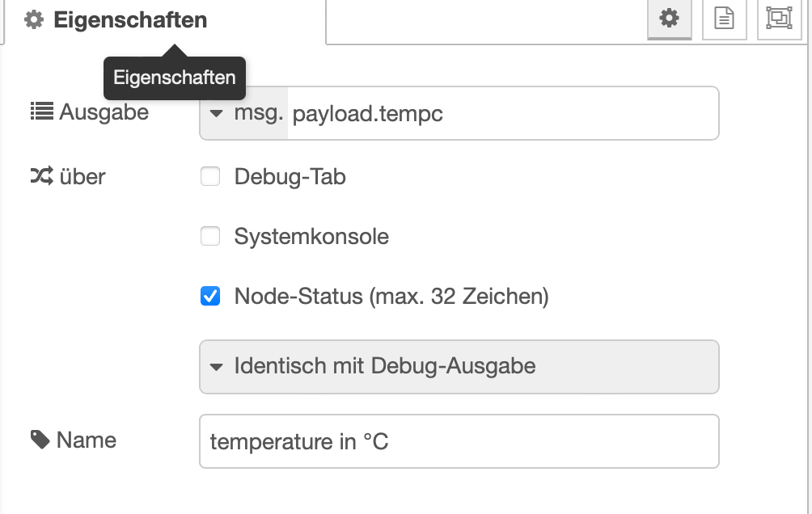Expand the Identisch mit Debug-Ausgabe dropdown
The height and width of the screenshot is (514, 812).
coord(459,366)
